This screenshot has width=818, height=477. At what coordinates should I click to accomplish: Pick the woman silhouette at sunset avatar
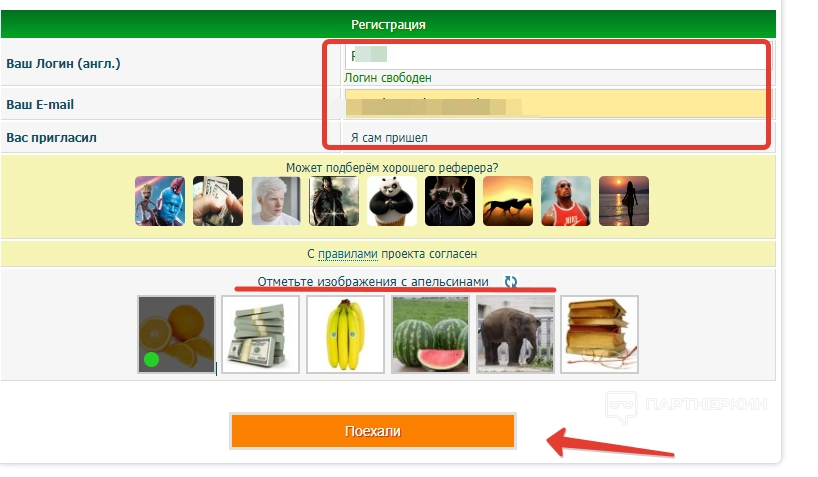[624, 201]
